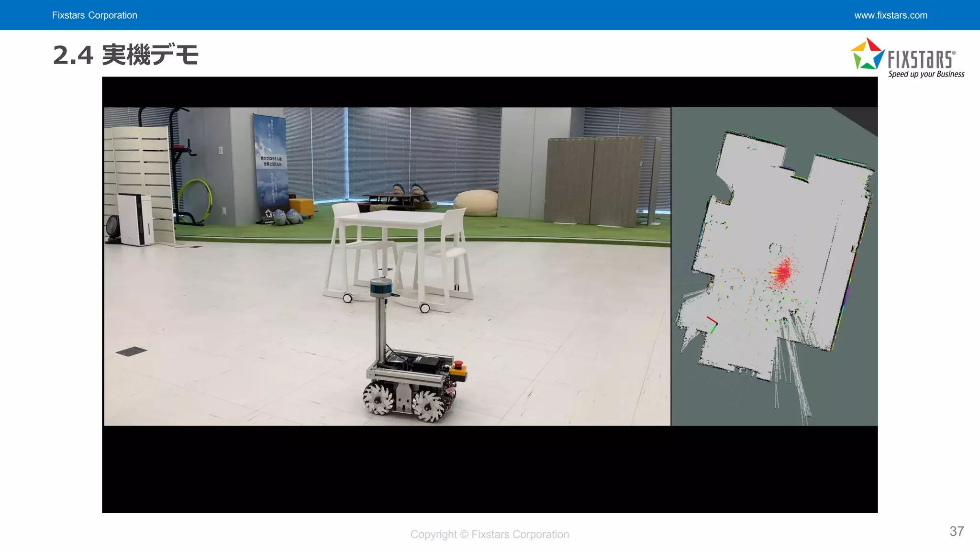Viewport: 980px width, 551px height.
Task: Click the black floor hatch on left
Action: (131, 352)
